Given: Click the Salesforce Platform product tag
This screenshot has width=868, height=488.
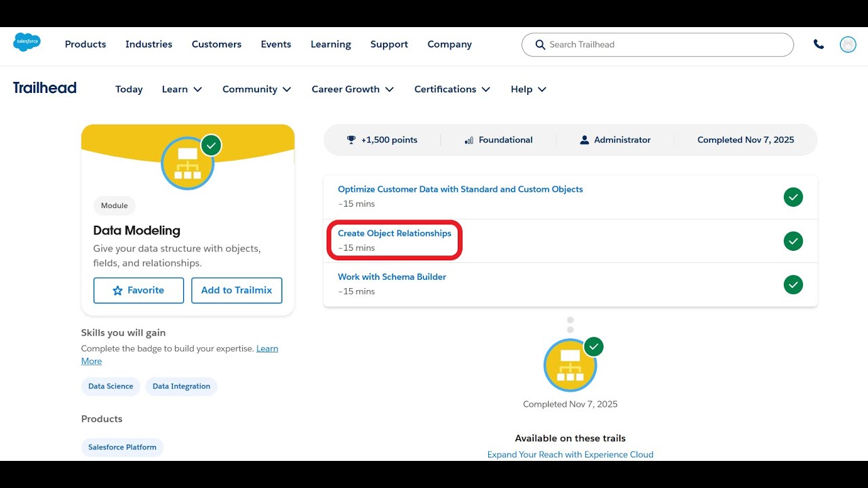Looking at the screenshot, I should pos(122,447).
